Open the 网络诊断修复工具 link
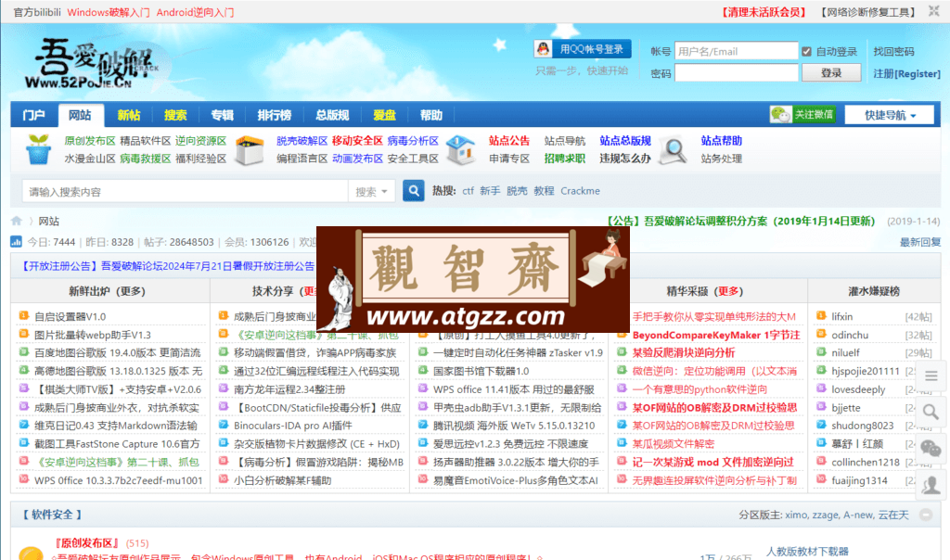This screenshot has height=560, width=950. point(867,12)
